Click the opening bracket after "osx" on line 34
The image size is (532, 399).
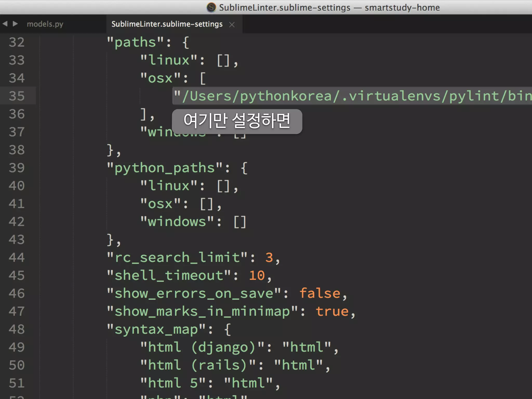click(x=203, y=78)
